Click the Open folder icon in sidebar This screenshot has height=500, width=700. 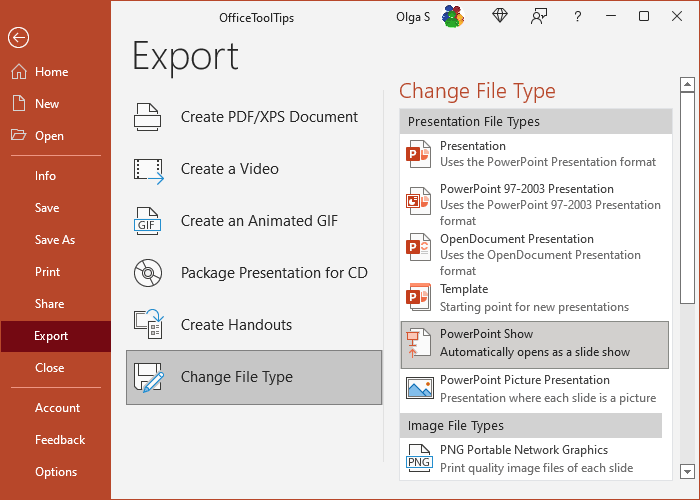pos(18,135)
